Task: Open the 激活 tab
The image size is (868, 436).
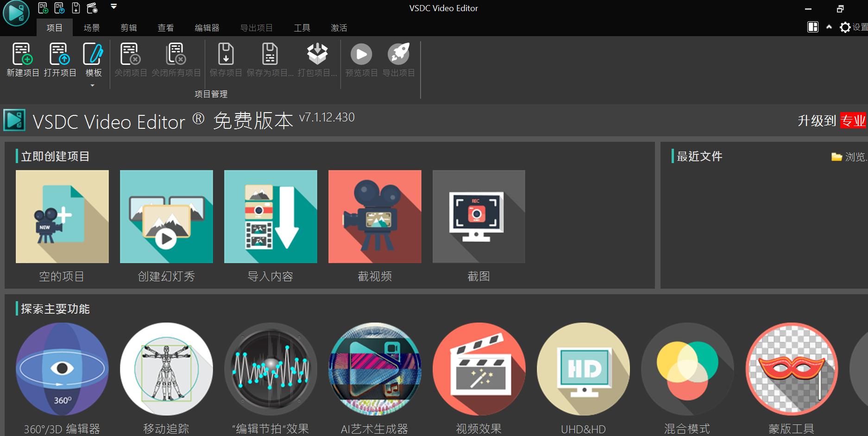Action: click(339, 28)
